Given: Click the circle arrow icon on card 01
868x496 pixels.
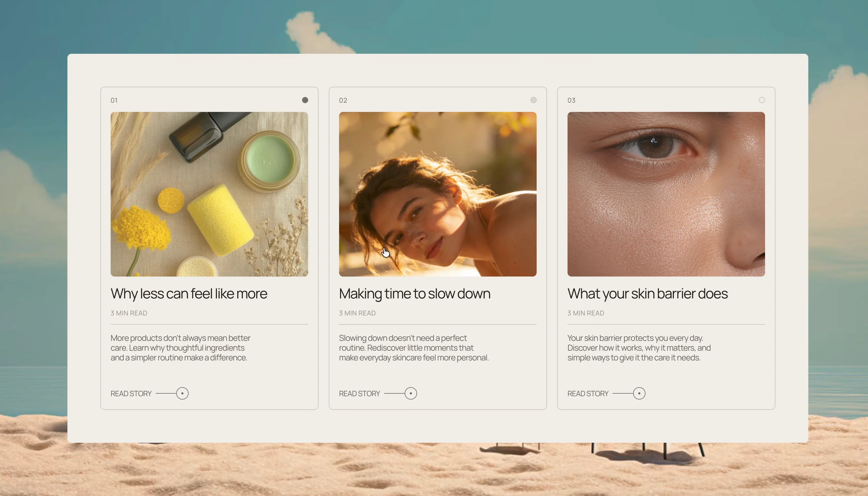Looking at the screenshot, I should pos(182,393).
